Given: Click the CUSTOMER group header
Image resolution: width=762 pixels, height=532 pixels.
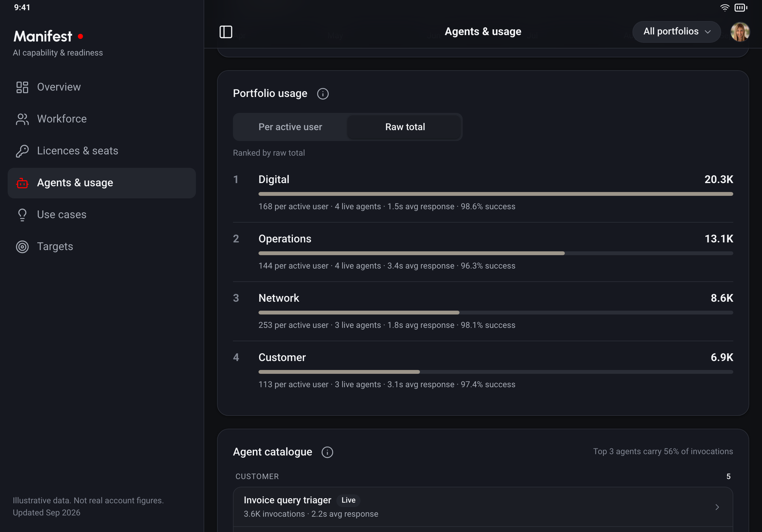Looking at the screenshot, I should (x=257, y=476).
